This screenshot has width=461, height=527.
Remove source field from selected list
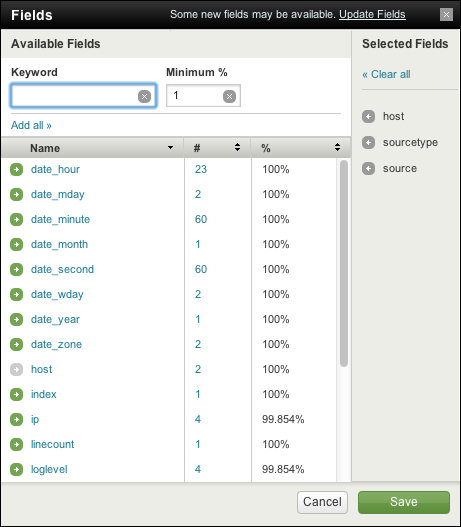(x=368, y=168)
